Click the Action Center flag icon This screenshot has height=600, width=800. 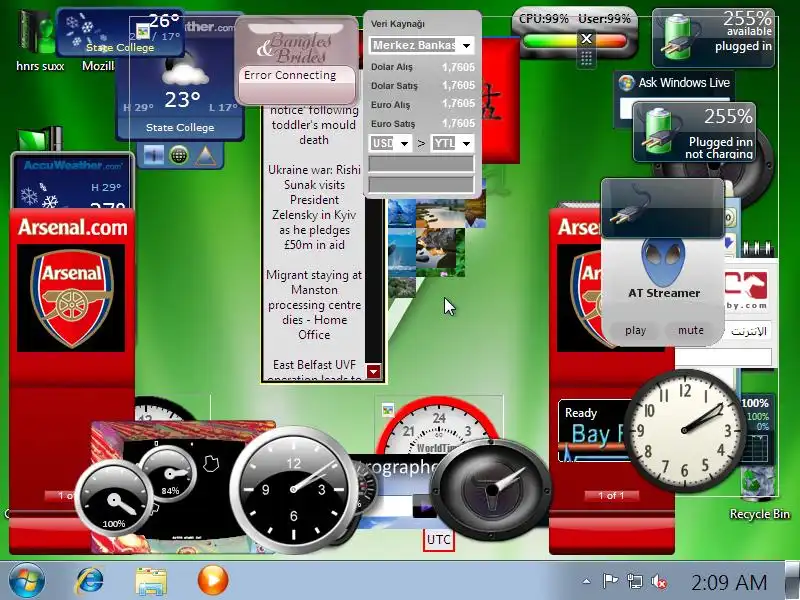click(610, 581)
